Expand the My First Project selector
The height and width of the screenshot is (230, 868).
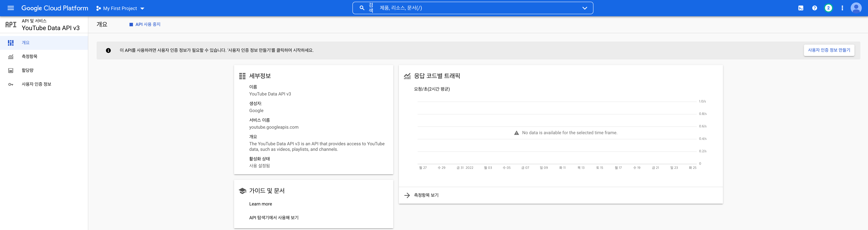pyautogui.click(x=120, y=8)
